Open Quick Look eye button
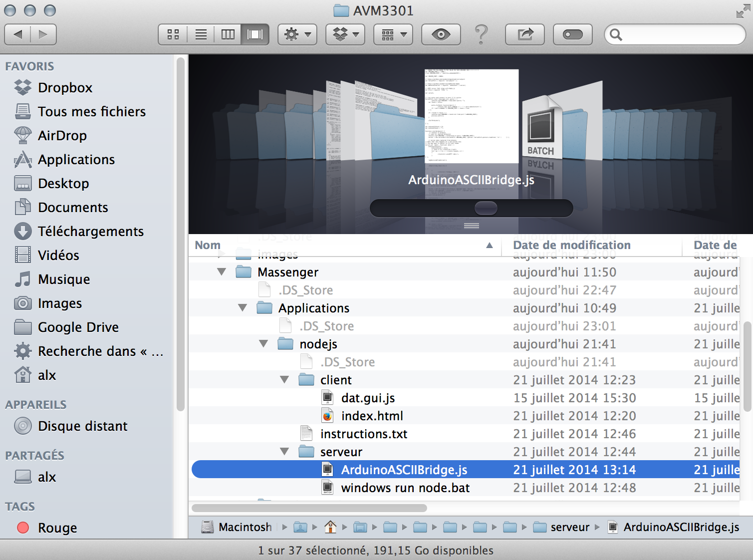 point(441,34)
